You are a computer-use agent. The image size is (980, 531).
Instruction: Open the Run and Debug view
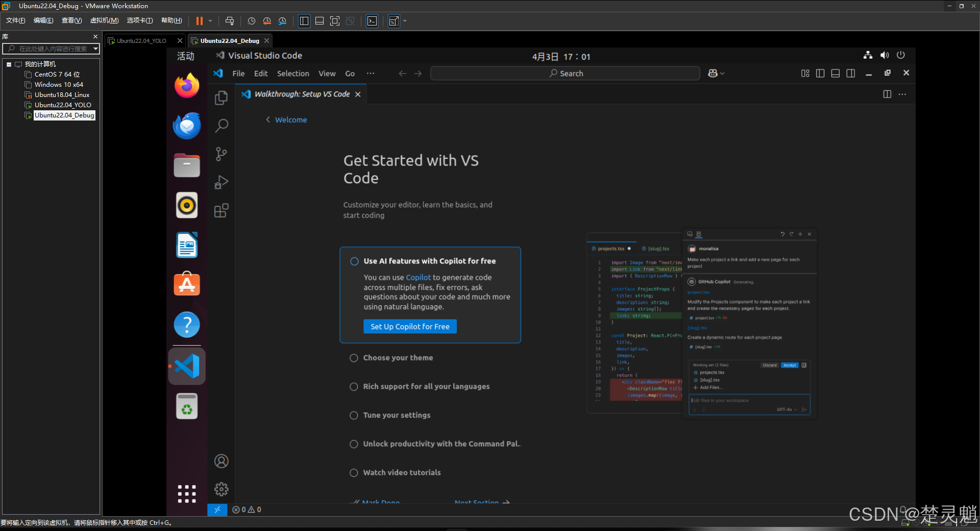pos(221,182)
